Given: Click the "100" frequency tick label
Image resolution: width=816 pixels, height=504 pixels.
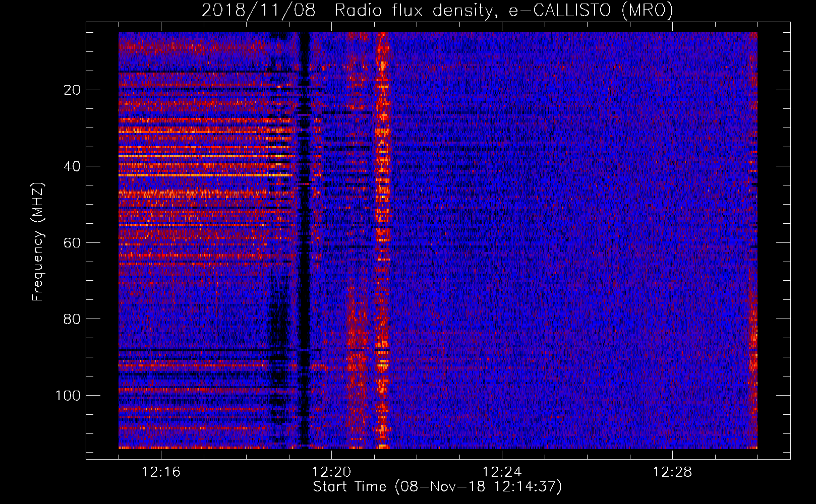Looking at the screenshot, I should pyautogui.click(x=68, y=396).
